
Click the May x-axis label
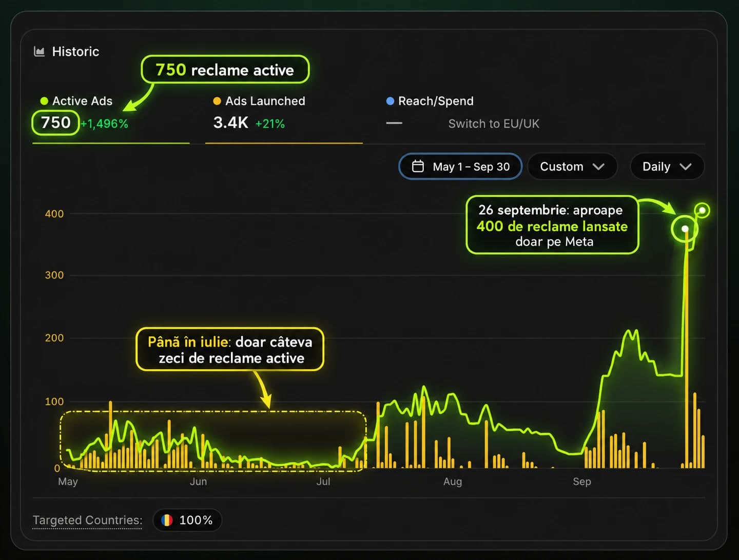(x=68, y=482)
